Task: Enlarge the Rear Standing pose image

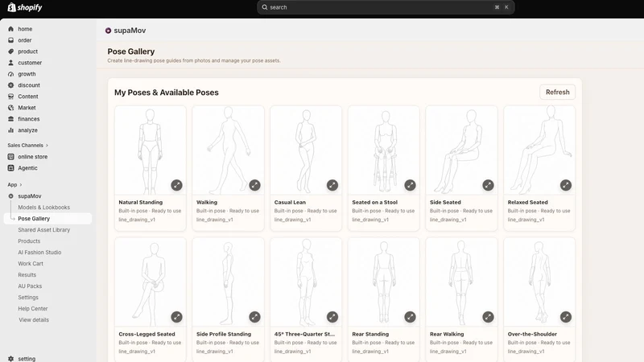Action: [410, 317]
